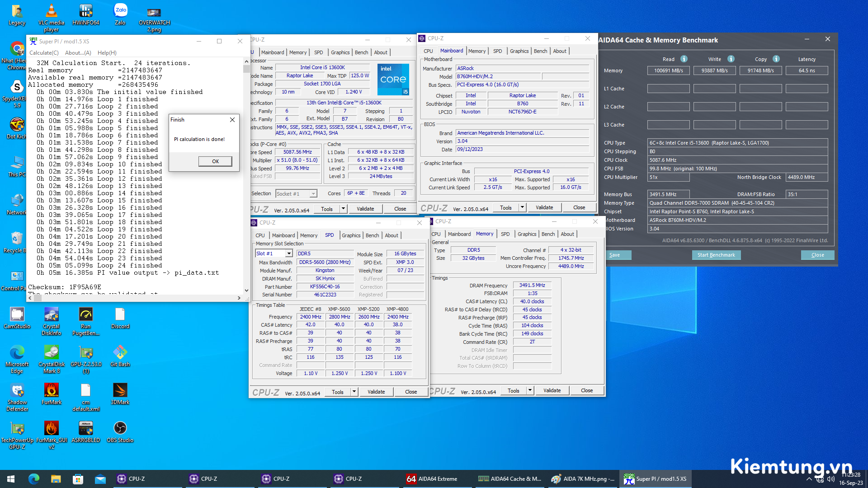The image size is (868, 488).
Task: Click OK in Finish dialog
Action: click(x=215, y=161)
